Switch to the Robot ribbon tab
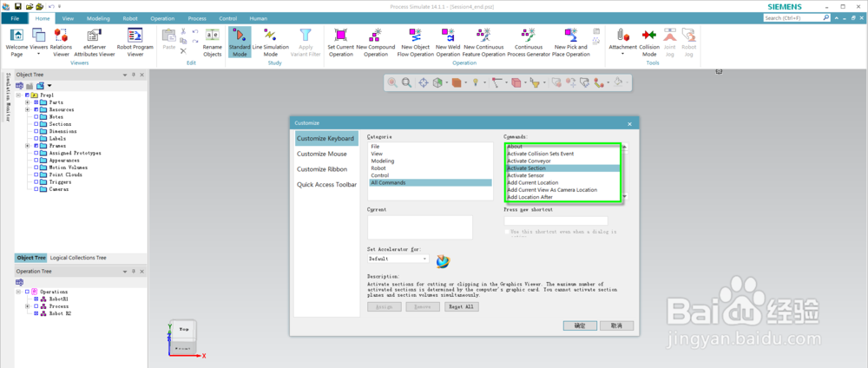The height and width of the screenshot is (368, 868). pyautogui.click(x=130, y=18)
